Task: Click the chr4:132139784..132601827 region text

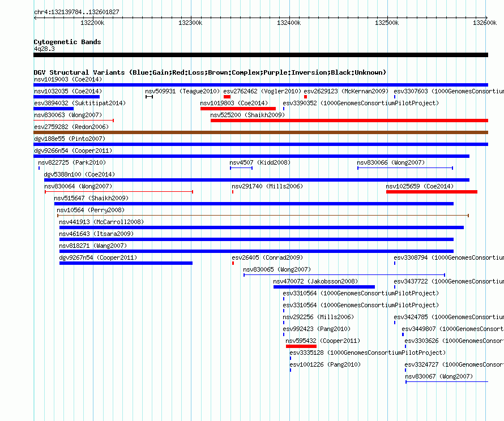Action: 76,12
